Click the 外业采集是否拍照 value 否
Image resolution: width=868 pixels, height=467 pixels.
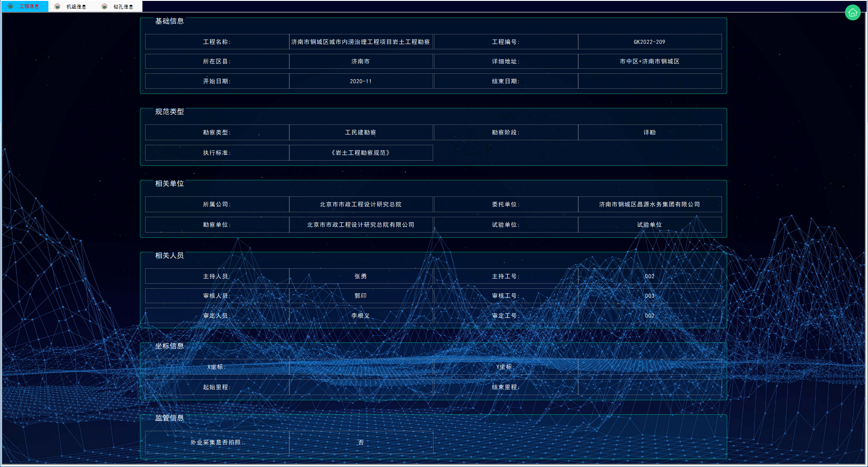[361, 443]
